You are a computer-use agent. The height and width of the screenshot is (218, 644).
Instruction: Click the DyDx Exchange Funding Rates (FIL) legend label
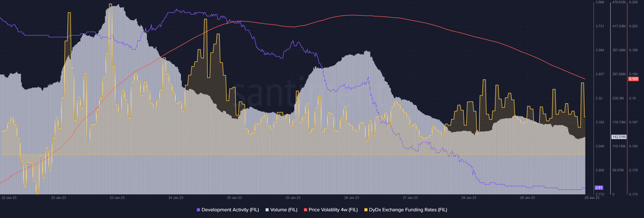pos(408,210)
